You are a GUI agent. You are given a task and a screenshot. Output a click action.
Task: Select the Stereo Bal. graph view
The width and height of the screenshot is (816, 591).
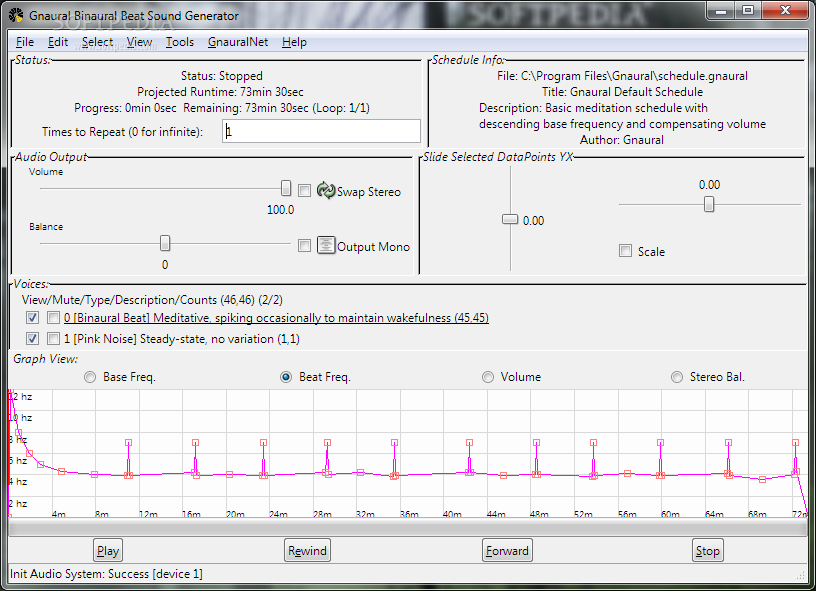click(677, 377)
